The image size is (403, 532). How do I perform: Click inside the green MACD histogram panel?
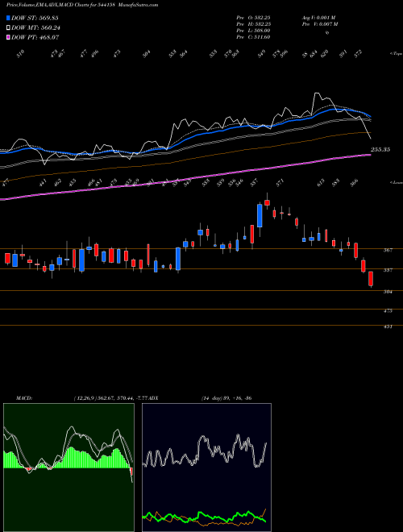[x=69, y=468]
